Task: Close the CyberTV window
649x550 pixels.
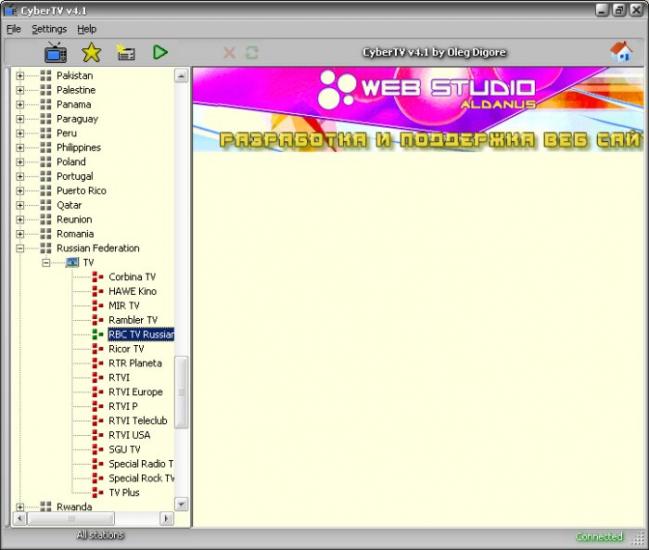Action: [x=637, y=10]
